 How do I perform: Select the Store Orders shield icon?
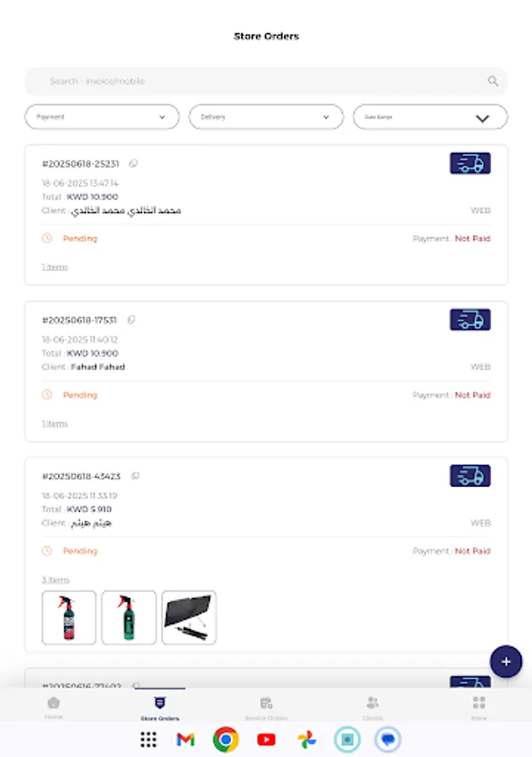point(159,702)
